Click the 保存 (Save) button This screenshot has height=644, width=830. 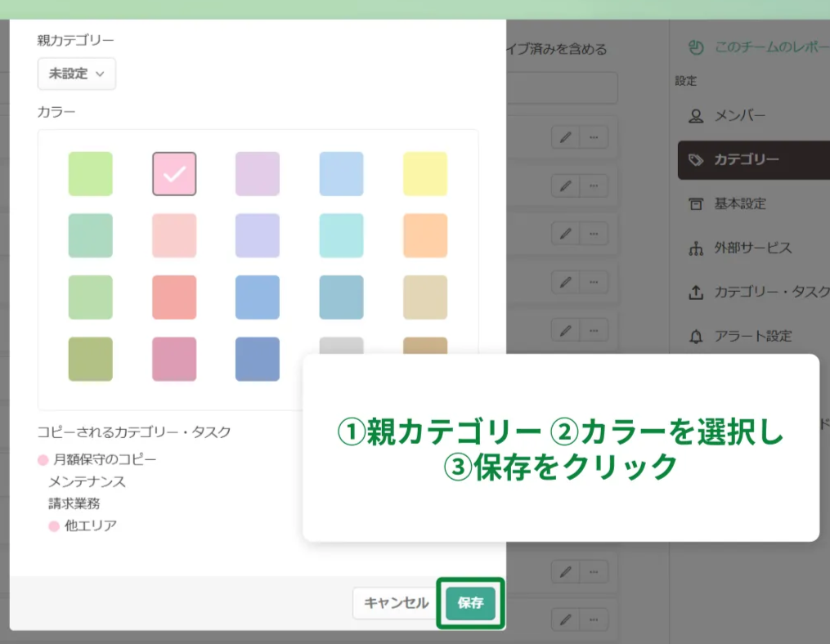[x=470, y=603]
